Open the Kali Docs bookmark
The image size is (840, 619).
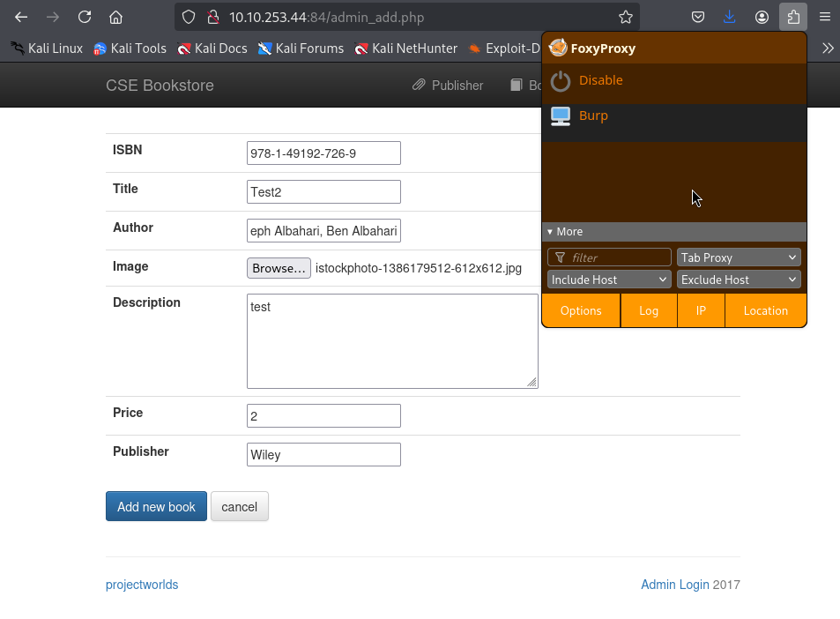point(212,48)
